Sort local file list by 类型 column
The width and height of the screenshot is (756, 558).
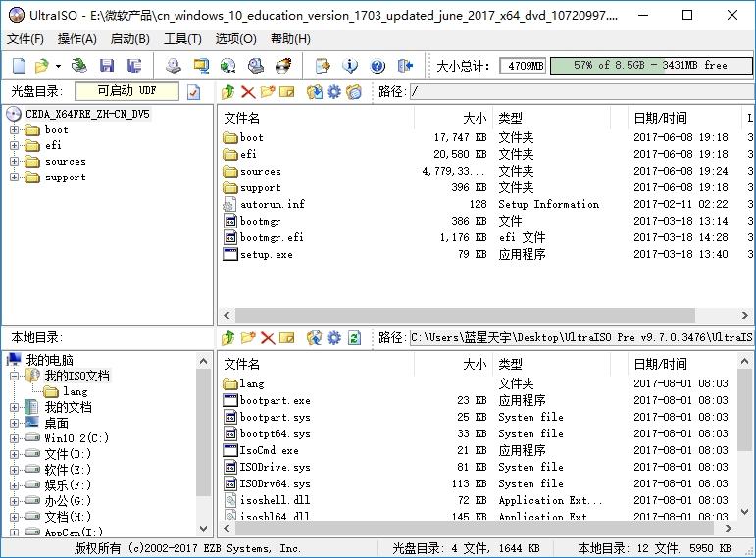click(x=552, y=364)
